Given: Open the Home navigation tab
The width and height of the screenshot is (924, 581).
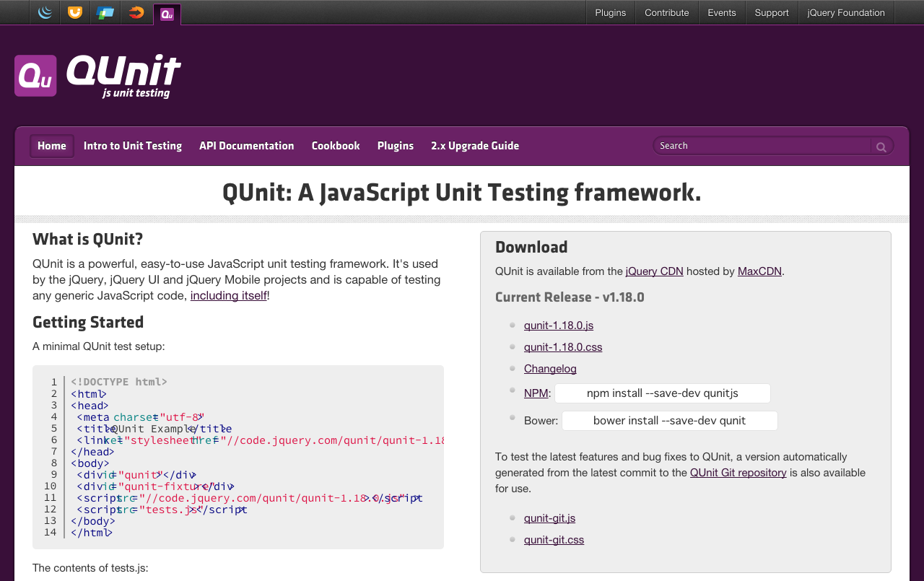Looking at the screenshot, I should pos(52,146).
